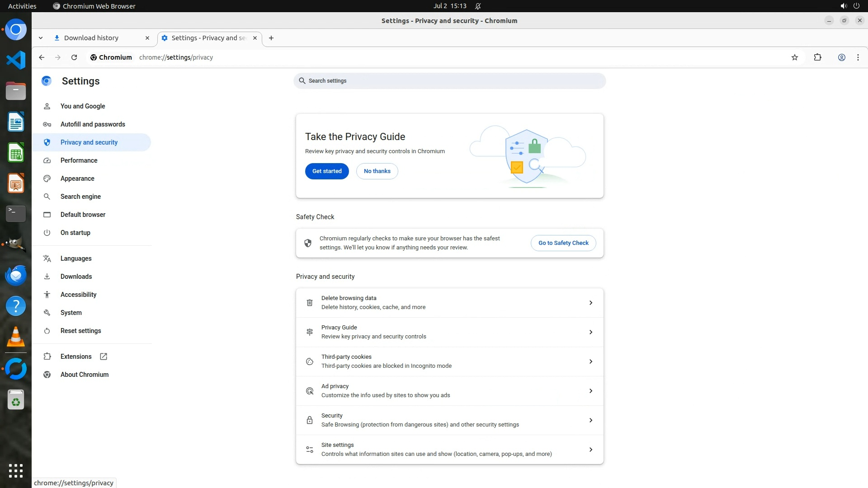The height and width of the screenshot is (488, 868).
Task: Expand the Security settings row
Action: pyautogui.click(x=590, y=420)
